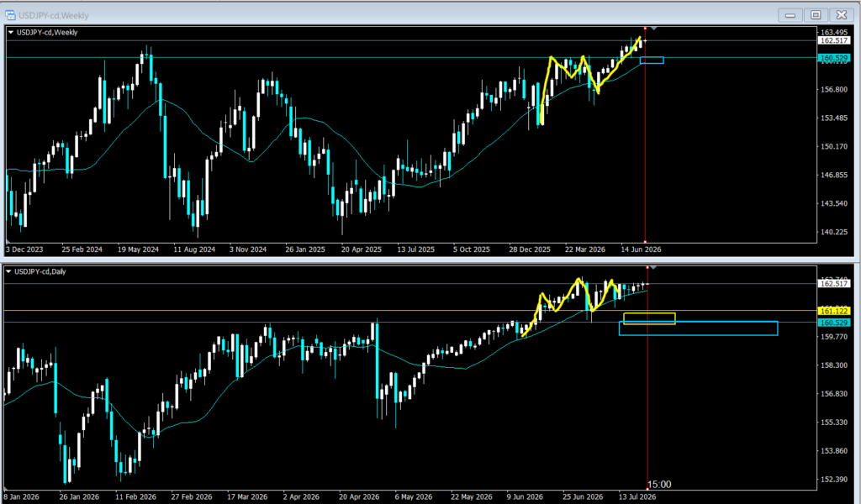Click the 14 Jun 2026 date label
Viewport: 861px width, 504px height.
[641, 249]
